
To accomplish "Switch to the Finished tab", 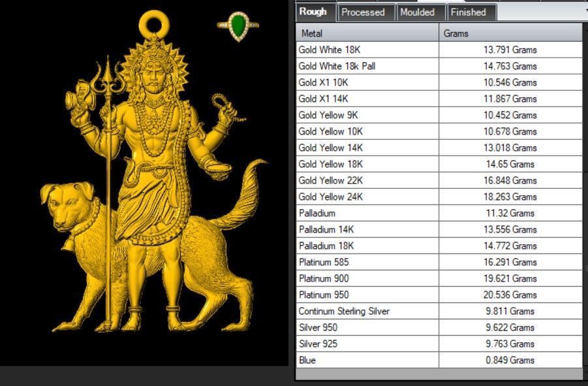I will click(471, 12).
